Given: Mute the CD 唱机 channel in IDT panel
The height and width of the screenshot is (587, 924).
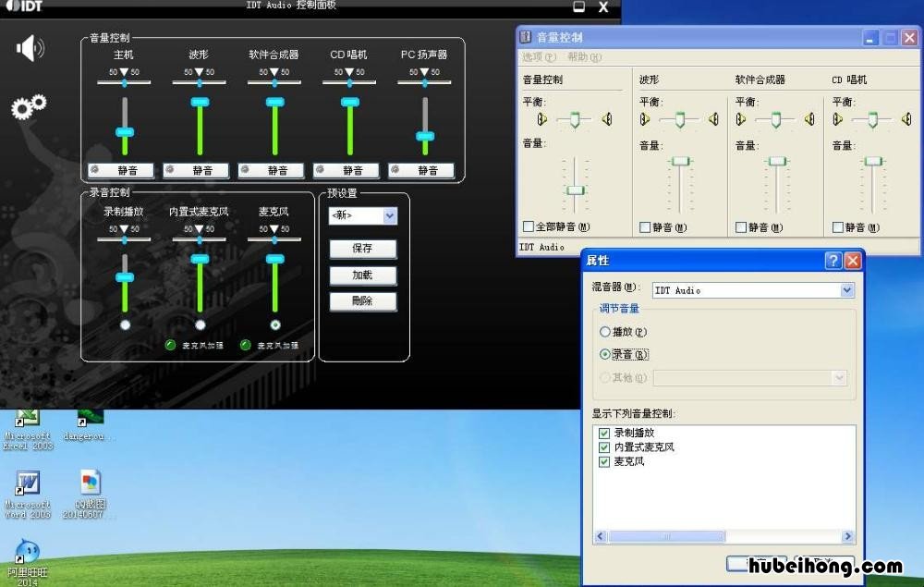Looking at the screenshot, I should tap(346, 170).
